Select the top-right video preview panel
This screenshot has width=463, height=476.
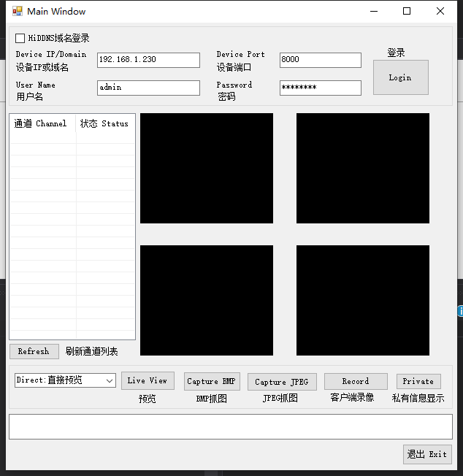pos(363,168)
